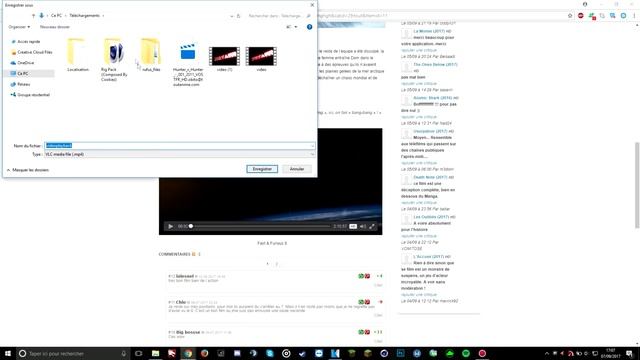Click the Ce PC breadcrumb in the address bar

(56, 16)
